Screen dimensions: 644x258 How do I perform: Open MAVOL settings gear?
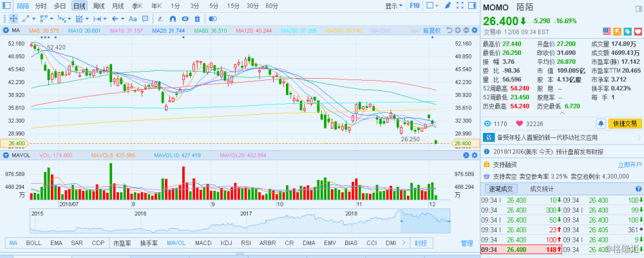[x=475, y=155]
